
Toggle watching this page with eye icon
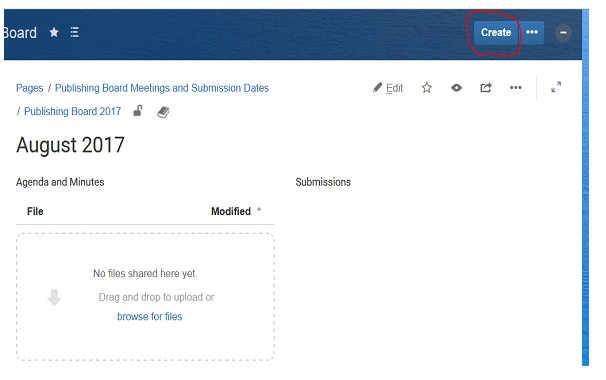coord(456,88)
